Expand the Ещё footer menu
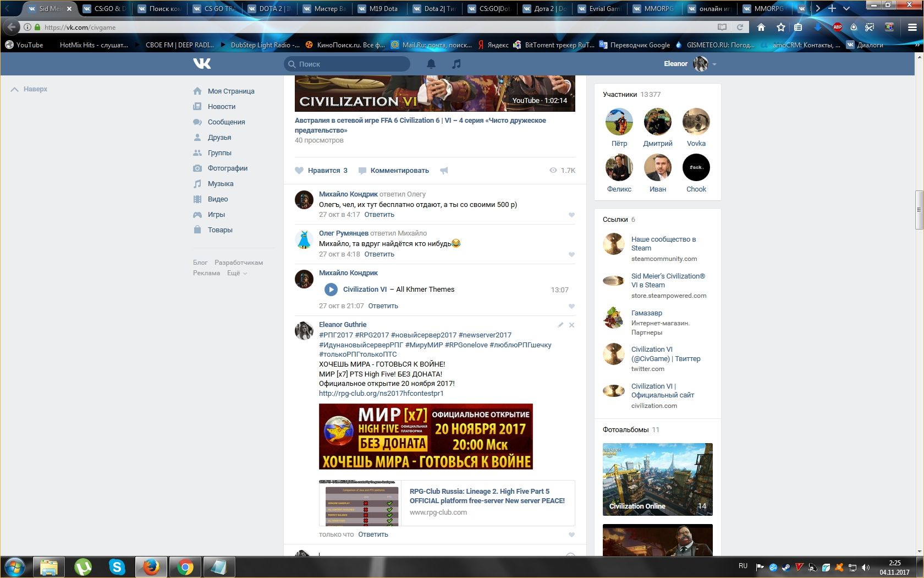Screen dimensions: 924x578 237,273
